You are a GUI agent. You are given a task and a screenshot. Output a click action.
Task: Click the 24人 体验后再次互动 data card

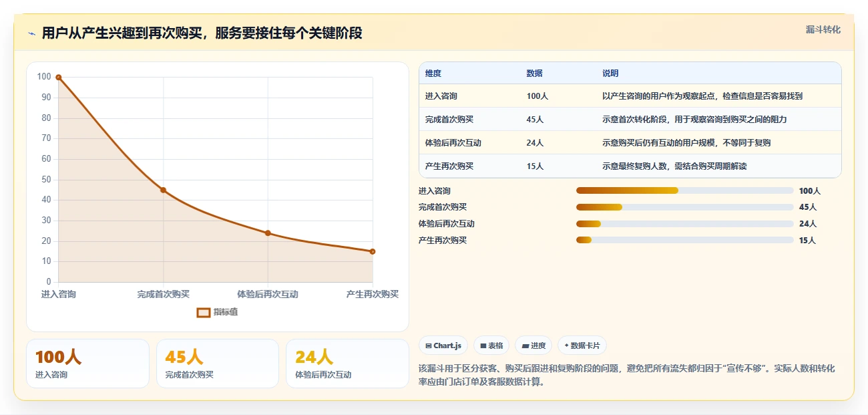coord(347,364)
